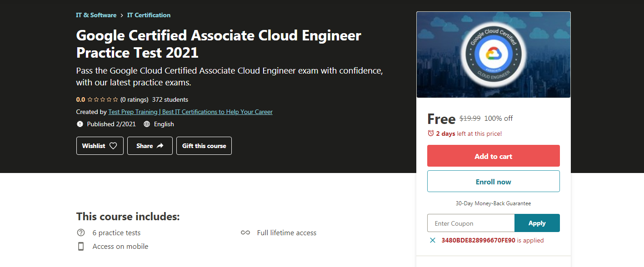Click the share arrow icon
Viewport: 644px width, 267px height.
(x=160, y=146)
